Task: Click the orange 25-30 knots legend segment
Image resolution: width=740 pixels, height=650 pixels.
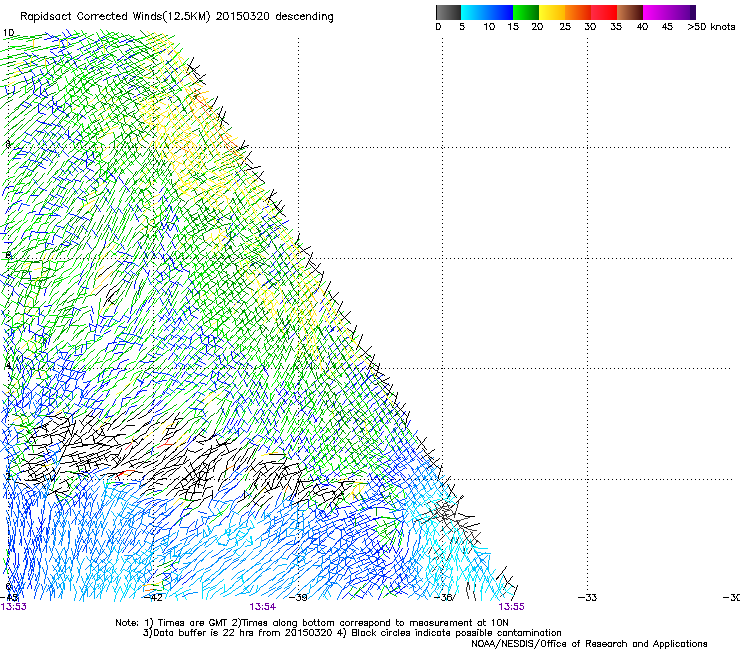Action: click(x=578, y=12)
